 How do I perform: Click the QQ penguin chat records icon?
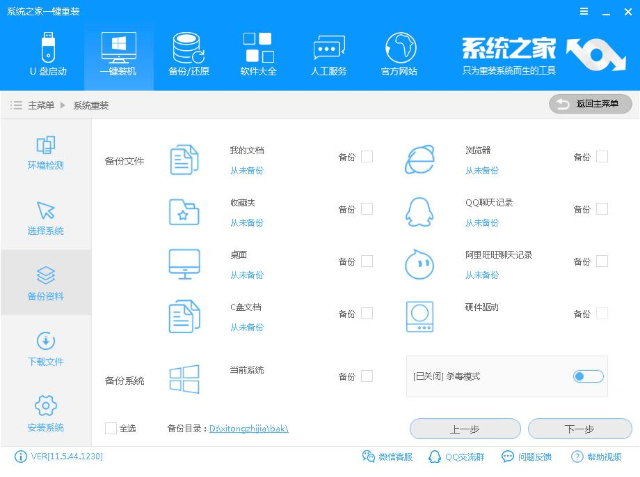(419, 212)
